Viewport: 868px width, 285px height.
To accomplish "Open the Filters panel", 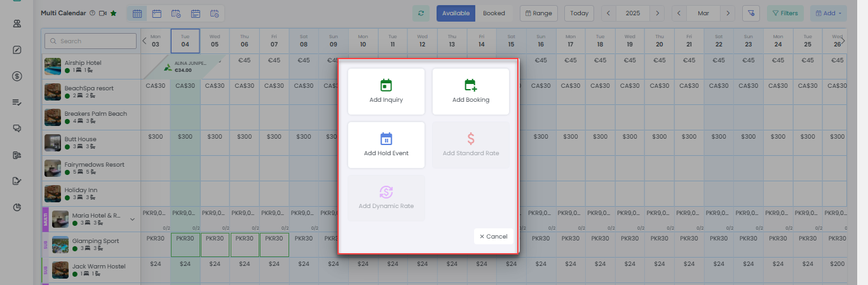I will pyautogui.click(x=785, y=13).
